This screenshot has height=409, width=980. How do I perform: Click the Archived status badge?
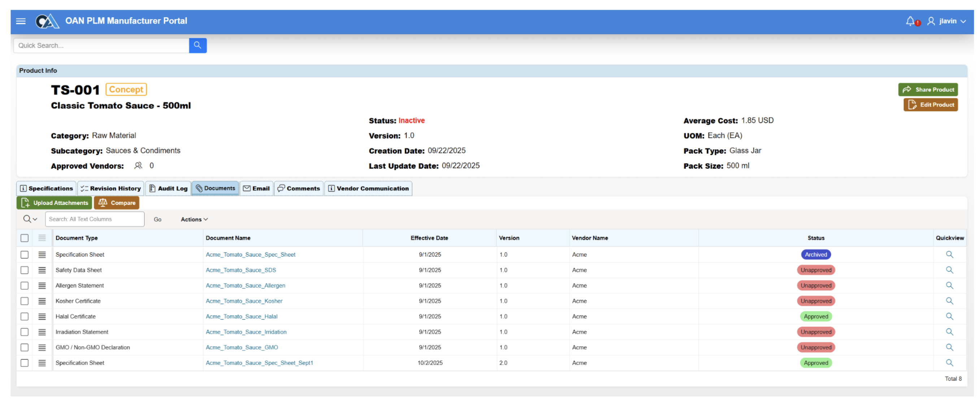tap(815, 255)
